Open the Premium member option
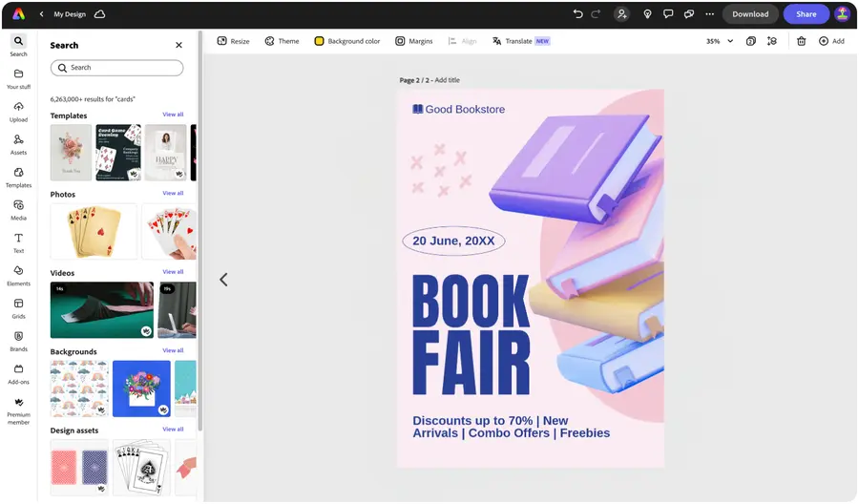The width and height of the screenshot is (859, 504). 19,410
